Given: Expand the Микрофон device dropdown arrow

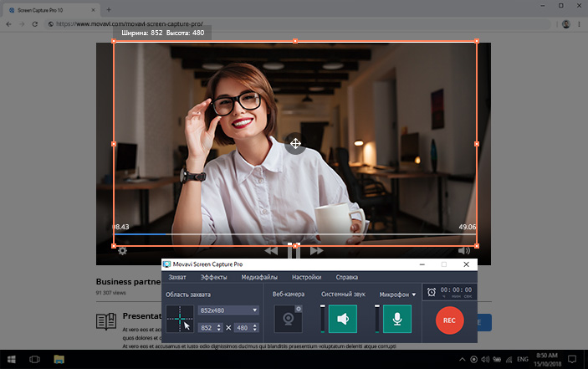Looking at the screenshot, I should 413,295.
